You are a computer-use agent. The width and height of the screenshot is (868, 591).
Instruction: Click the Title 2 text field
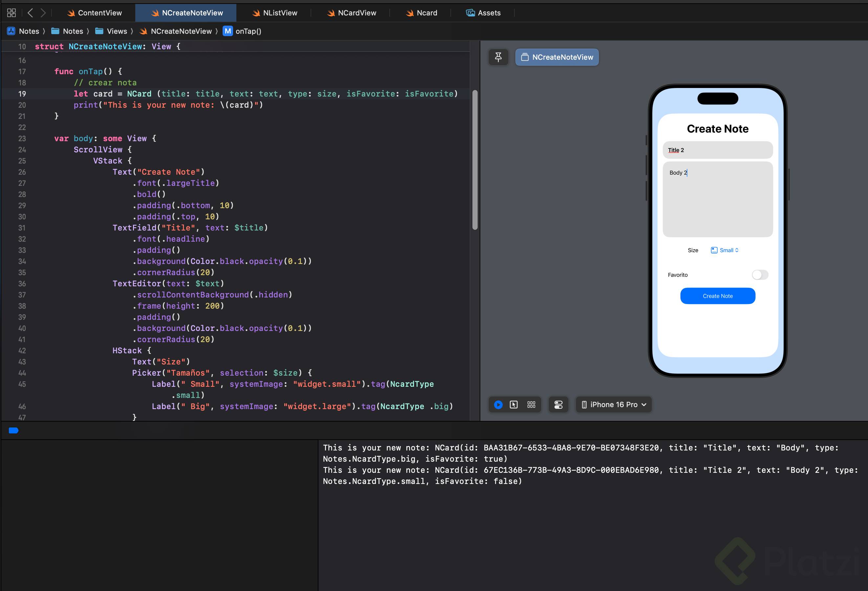(x=717, y=150)
